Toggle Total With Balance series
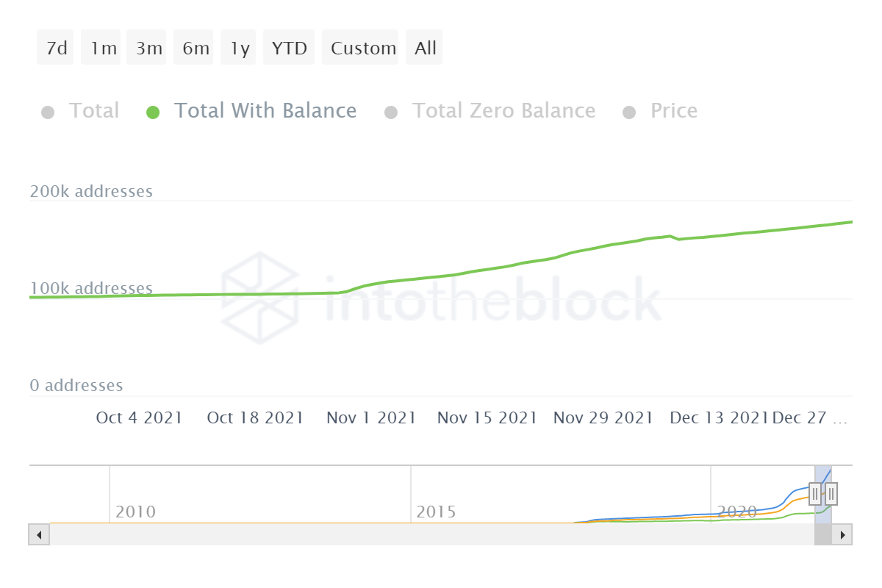This screenshot has width=882, height=588. pyautogui.click(x=265, y=111)
